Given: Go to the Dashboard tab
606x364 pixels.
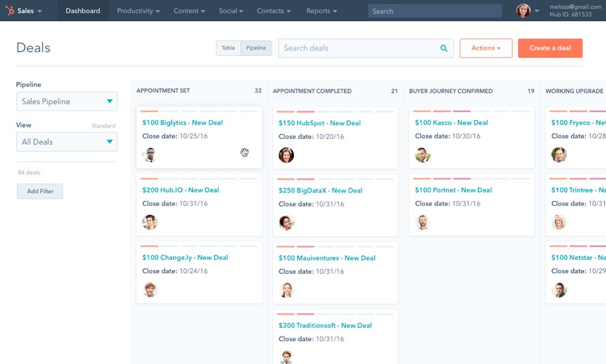Looking at the screenshot, I should (82, 11).
